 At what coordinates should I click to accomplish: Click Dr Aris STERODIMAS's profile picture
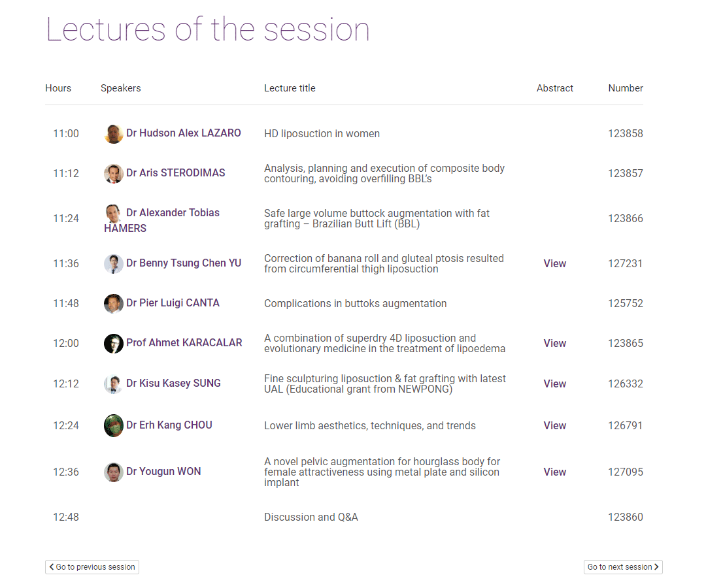pyautogui.click(x=114, y=174)
